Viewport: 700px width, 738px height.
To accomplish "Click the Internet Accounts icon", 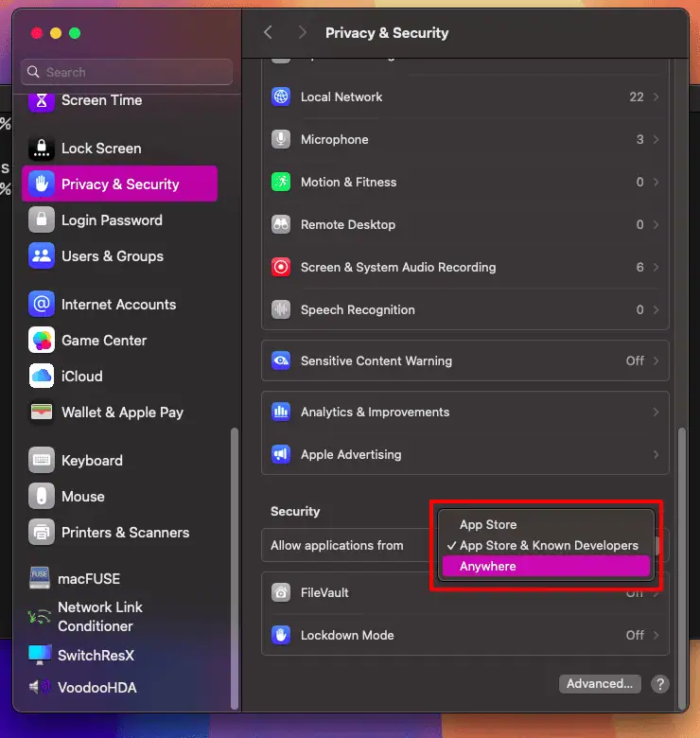I will click(42, 305).
